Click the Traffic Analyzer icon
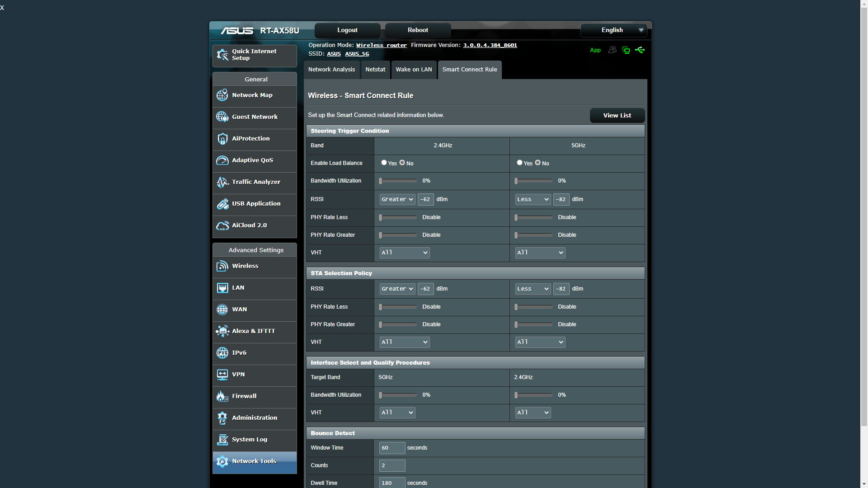 (x=222, y=182)
